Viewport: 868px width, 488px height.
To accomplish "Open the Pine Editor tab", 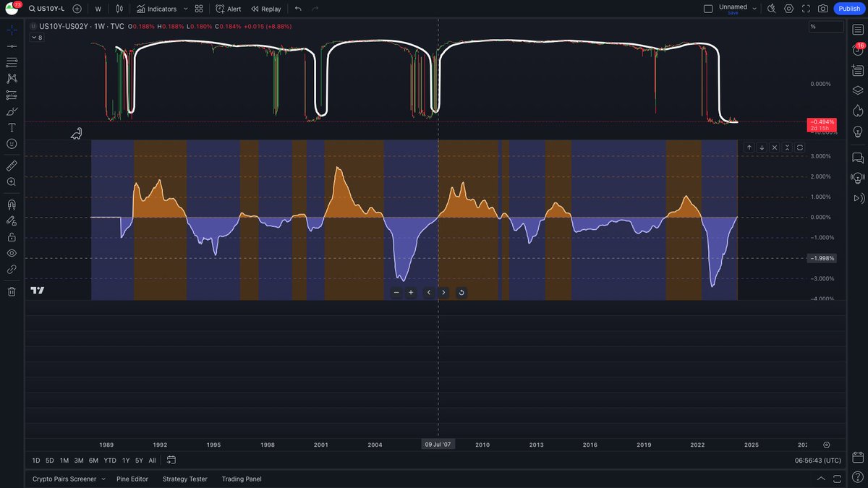I will coord(132,479).
